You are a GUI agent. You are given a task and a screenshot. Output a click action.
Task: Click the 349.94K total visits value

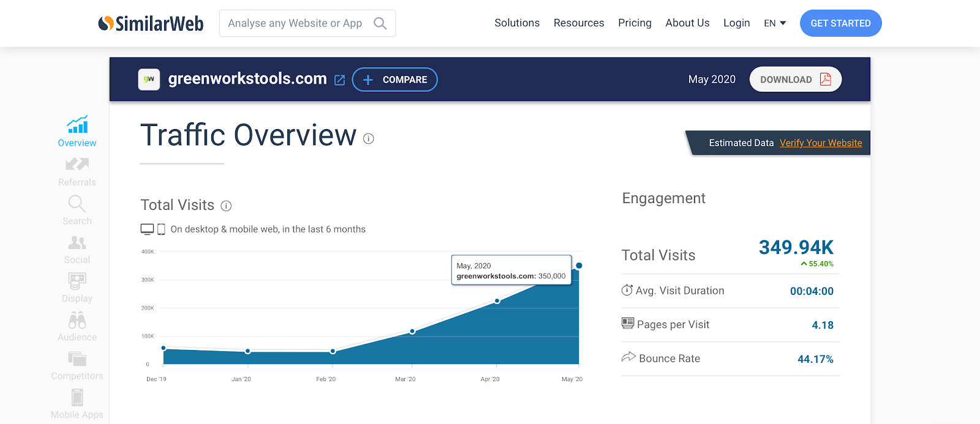[x=796, y=248]
